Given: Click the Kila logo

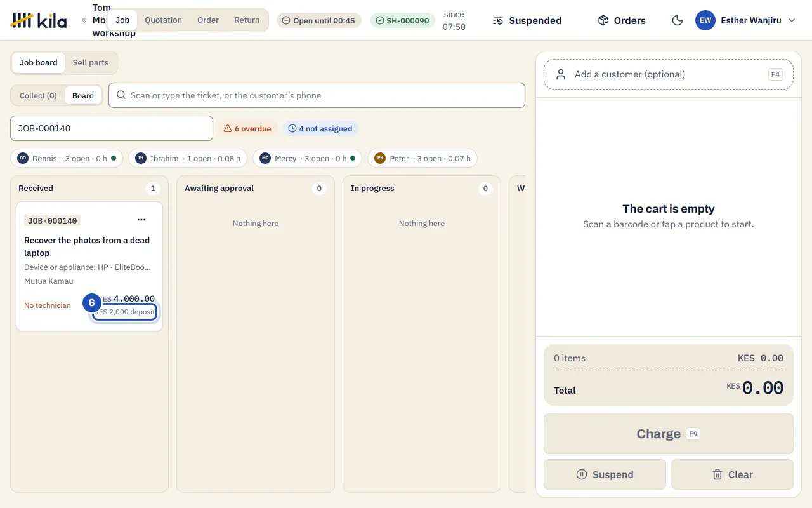Looking at the screenshot, I should click(39, 20).
